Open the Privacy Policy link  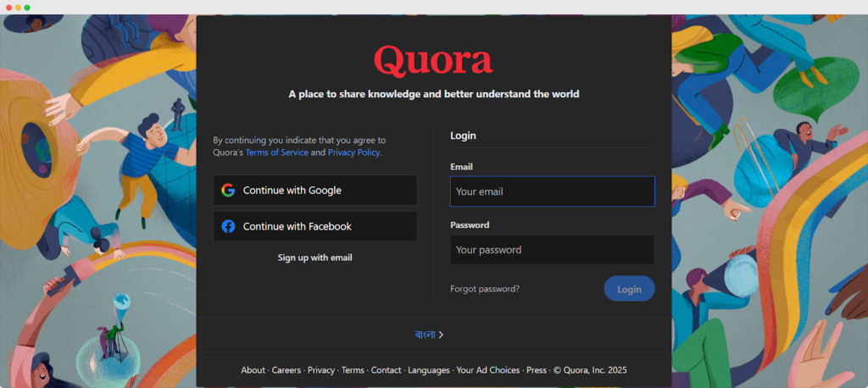point(353,152)
